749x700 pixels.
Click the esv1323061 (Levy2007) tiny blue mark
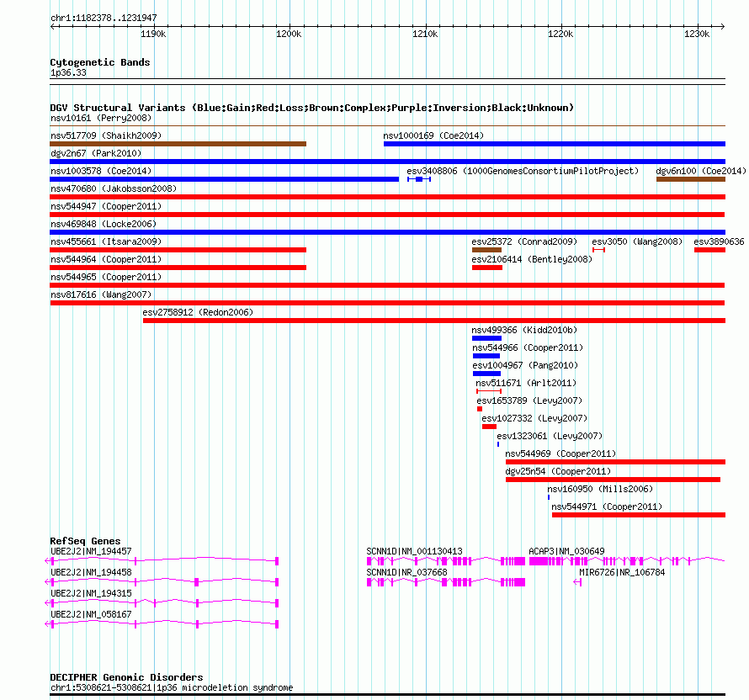[498, 444]
